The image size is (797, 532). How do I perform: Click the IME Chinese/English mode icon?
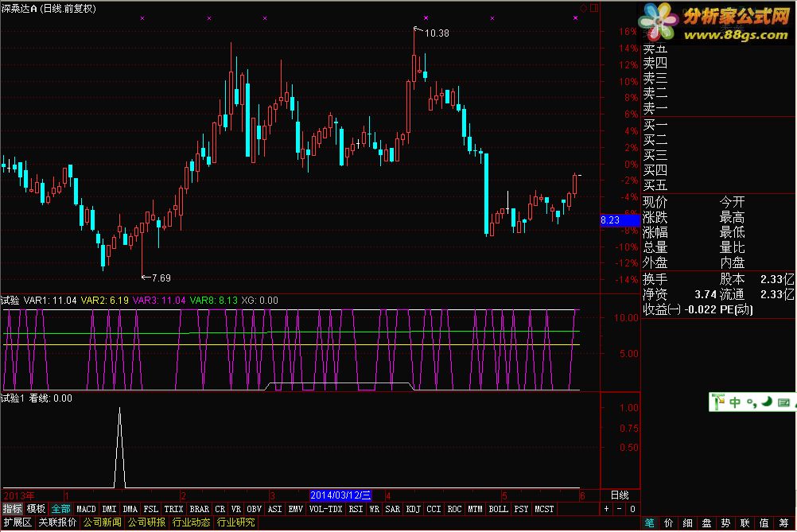(736, 402)
